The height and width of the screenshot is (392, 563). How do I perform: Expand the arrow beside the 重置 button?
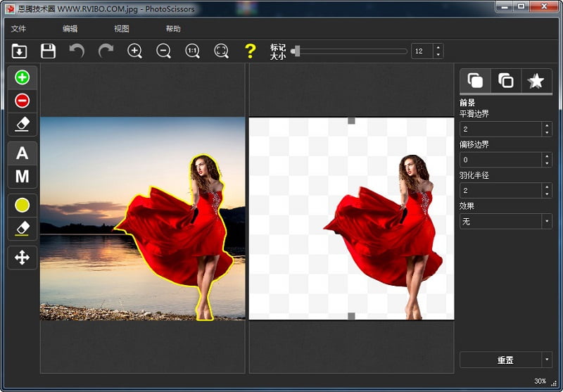(x=547, y=360)
